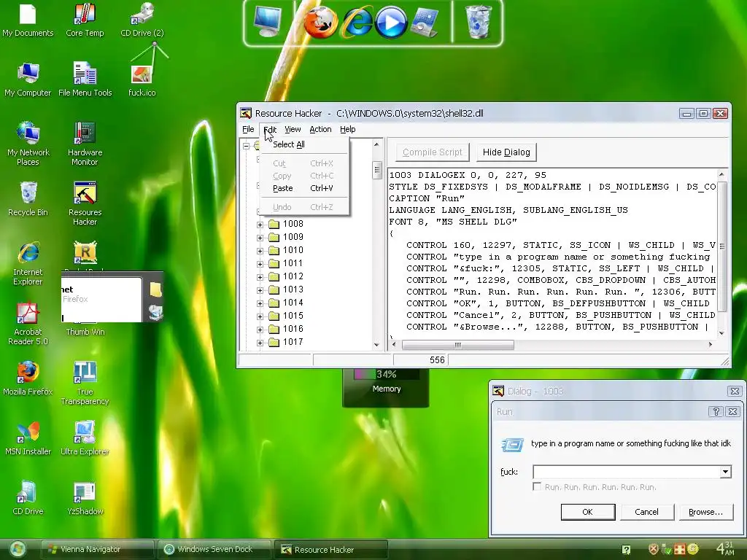Expand the 1009 folder node

point(260,238)
